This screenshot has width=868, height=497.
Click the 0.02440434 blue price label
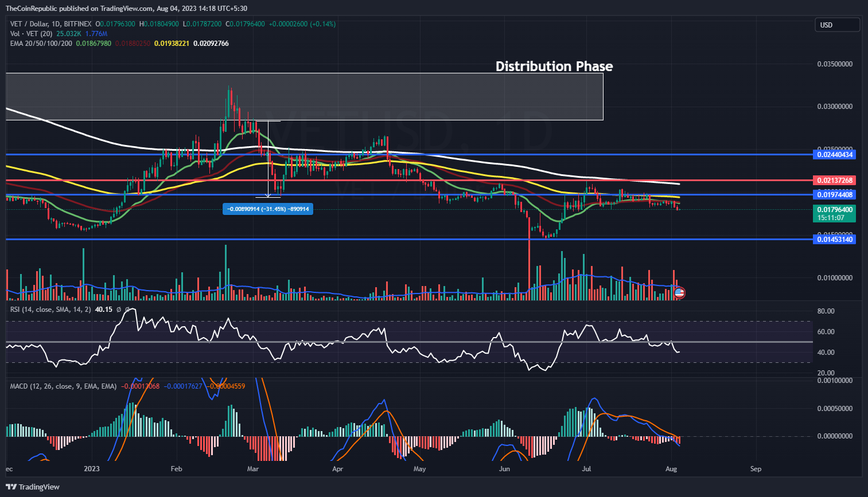coord(835,155)
